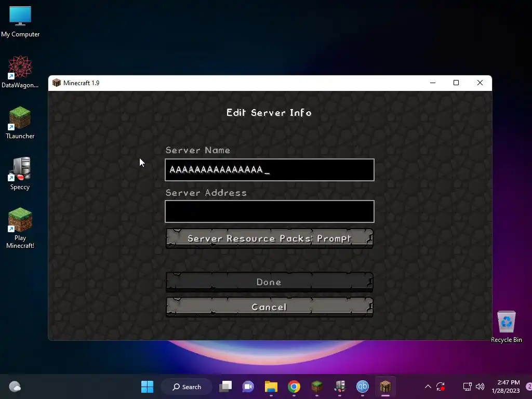This screenshot has width=532, height=399.
Task: Select the Play Minecraft! desktop shortcut
Action: [20, 228]
